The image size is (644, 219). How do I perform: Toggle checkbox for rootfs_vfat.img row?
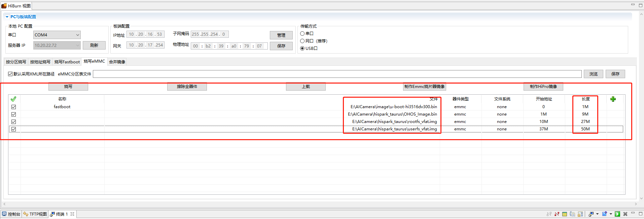tap(13, 122)
